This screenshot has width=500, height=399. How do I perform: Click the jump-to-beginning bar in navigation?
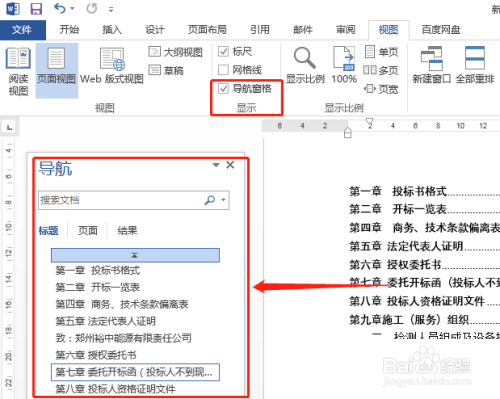(x=135, y=255)
